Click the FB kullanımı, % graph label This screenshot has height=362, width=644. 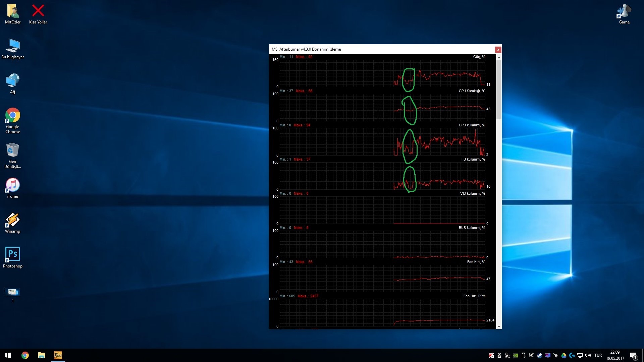tap(473, 160)
